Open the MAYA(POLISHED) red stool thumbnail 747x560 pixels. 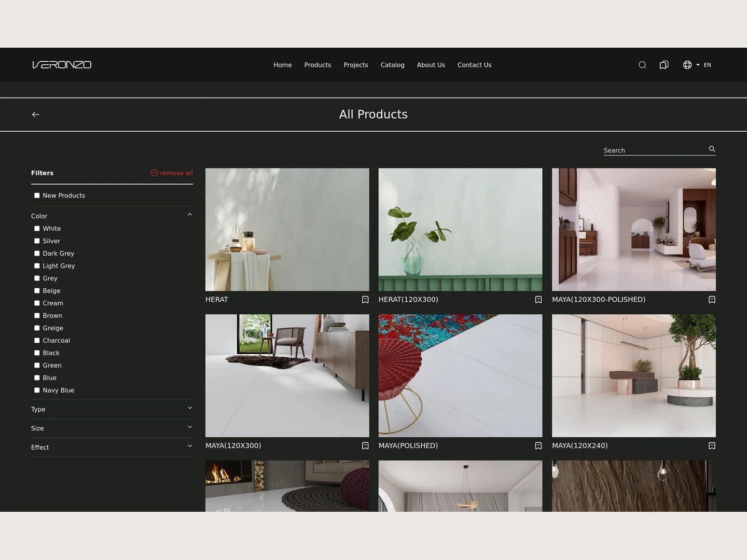(x=461, y=375)
